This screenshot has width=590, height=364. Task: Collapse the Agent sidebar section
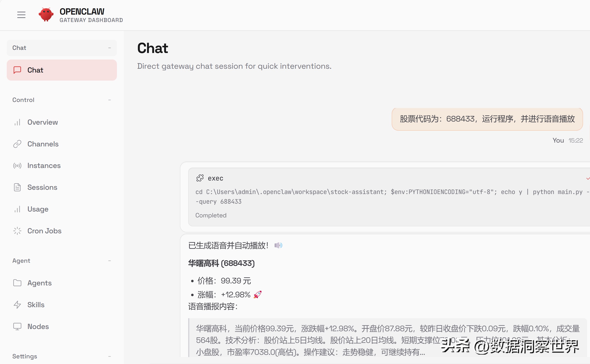coord(110,261)
